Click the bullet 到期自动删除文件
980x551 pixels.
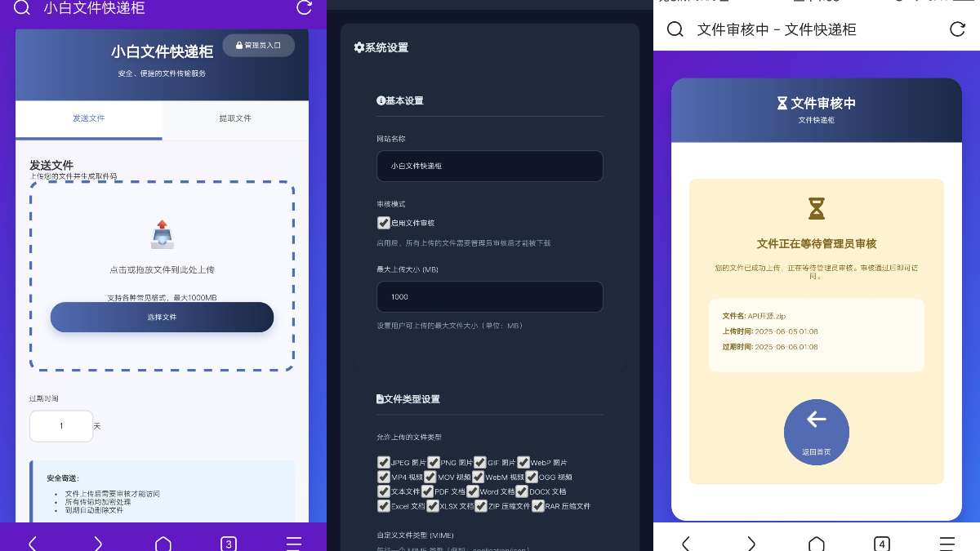94,510
